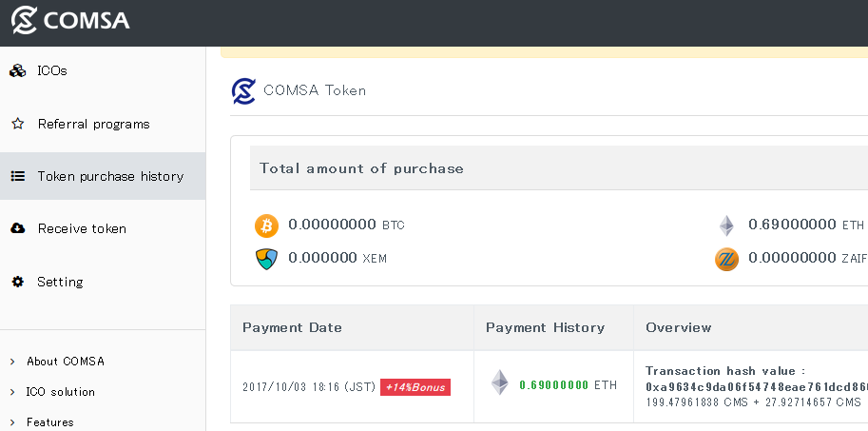The height and width of the screenshot is (431, 868).
Task: Click the Bitcoin coin icon
Action: [266, 225]
